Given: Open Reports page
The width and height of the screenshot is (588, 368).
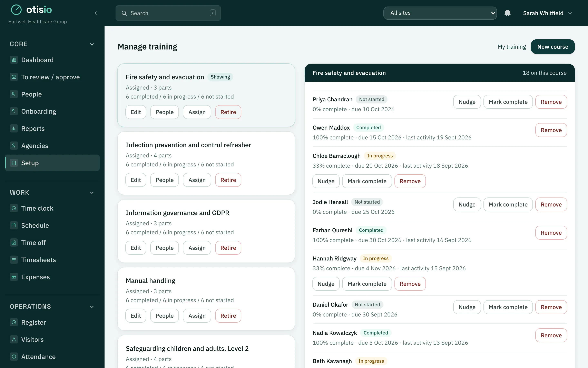Looking at the screenshot, I should [52, 129].
